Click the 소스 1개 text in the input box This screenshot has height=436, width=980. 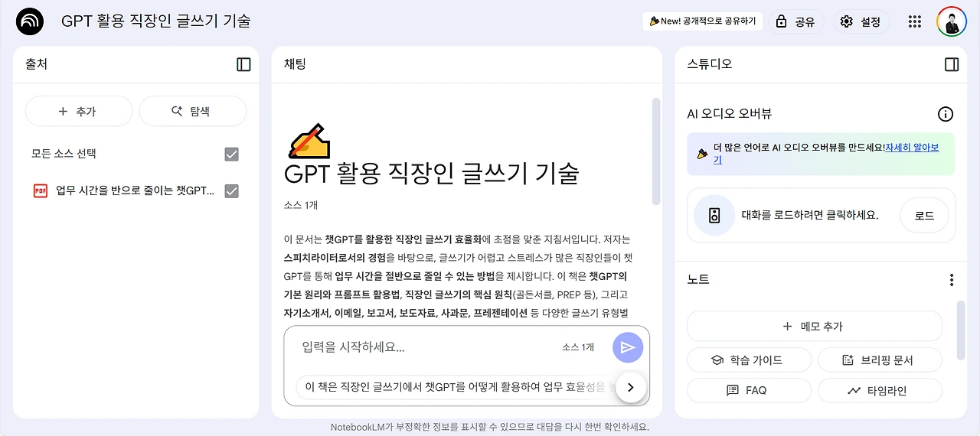point(578,347)
